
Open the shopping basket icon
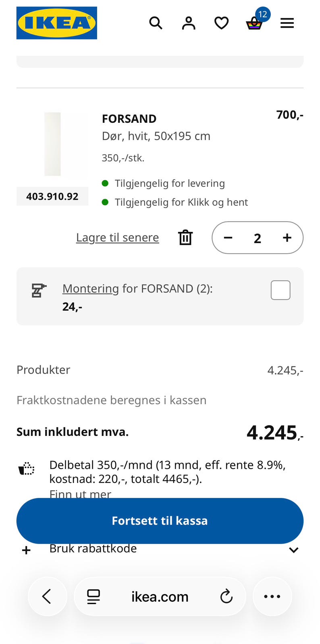click(x=254, y=23)
